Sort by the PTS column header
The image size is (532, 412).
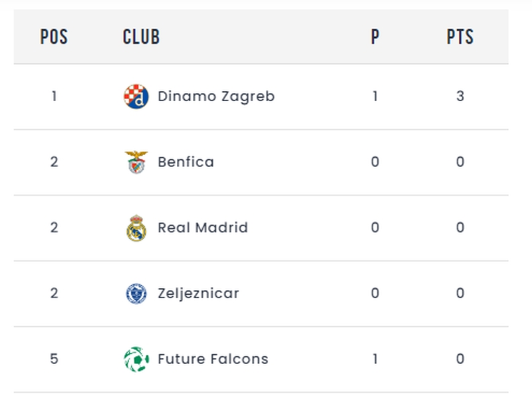point(460,37)
